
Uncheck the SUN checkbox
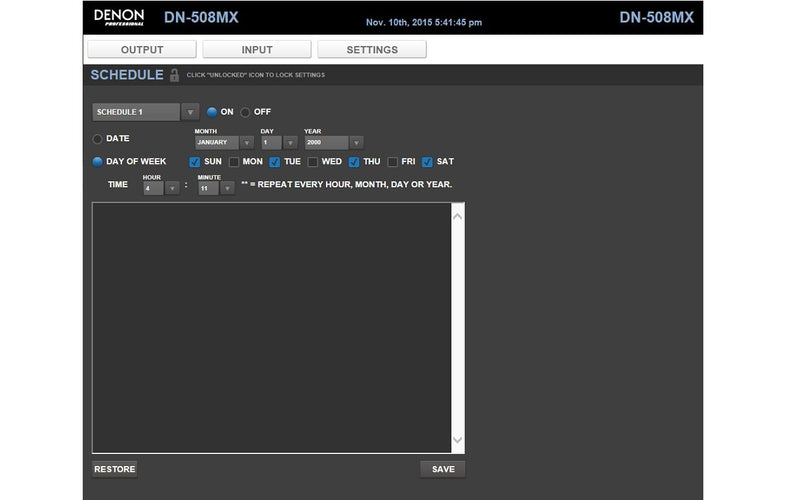pos(195,161)
